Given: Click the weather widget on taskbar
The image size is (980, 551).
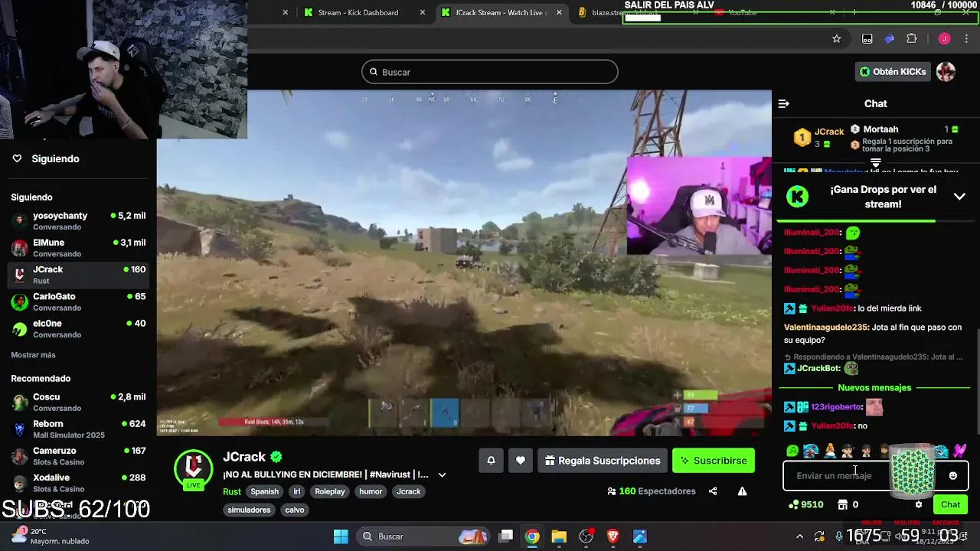Looking at the screenshot, I should [51, 536].
